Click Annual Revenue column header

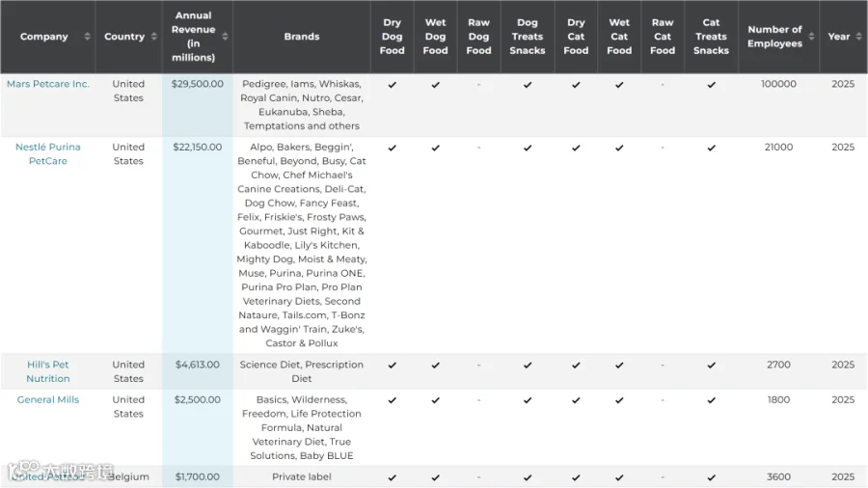click(x=198, y=37)
